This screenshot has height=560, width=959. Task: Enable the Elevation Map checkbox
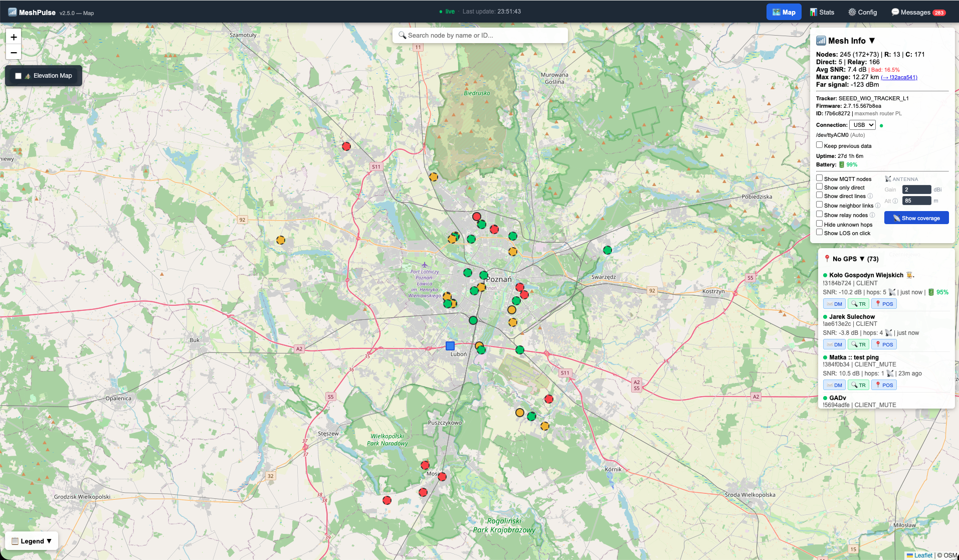coord(18,76)
